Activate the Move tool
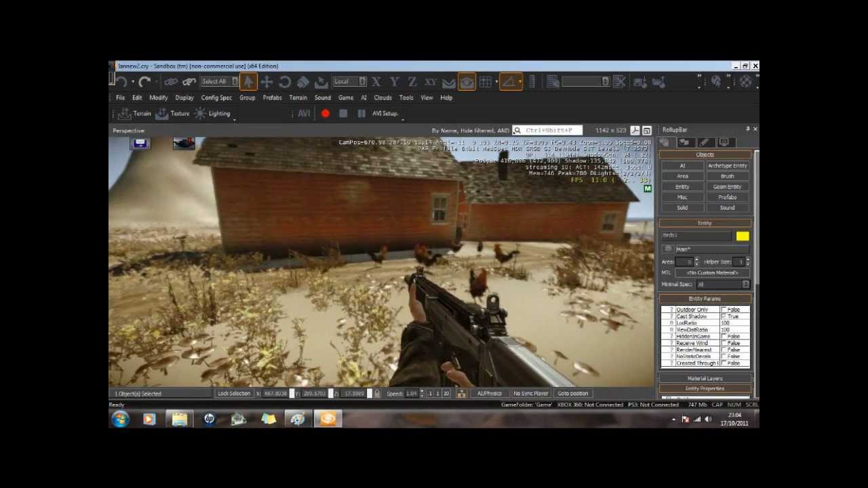Viewport: 868px width, 488px height. tap(267, 82)
